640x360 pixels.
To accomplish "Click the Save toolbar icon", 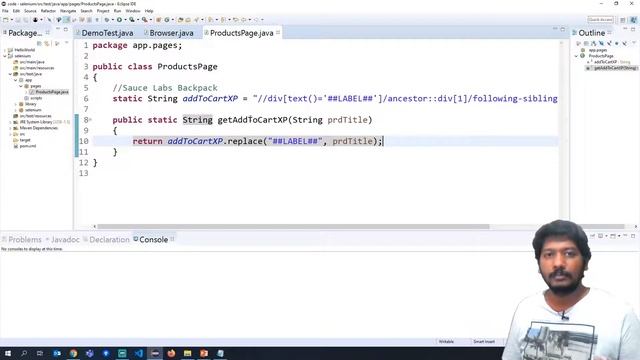I will (x=18, y=20).
